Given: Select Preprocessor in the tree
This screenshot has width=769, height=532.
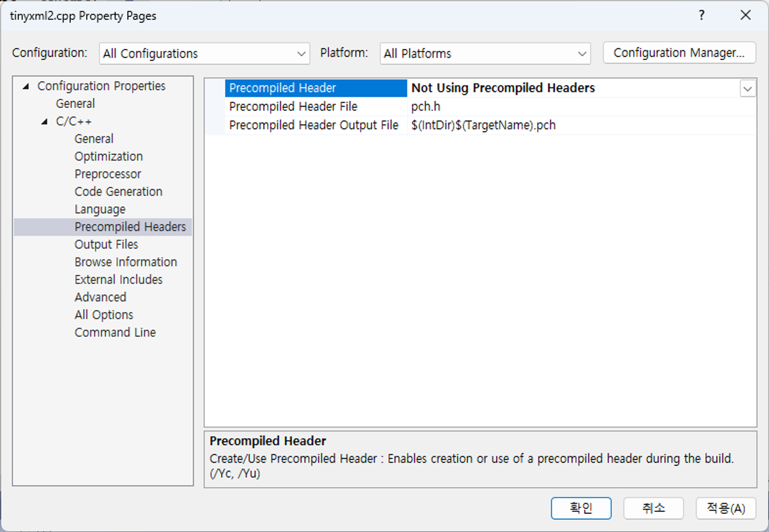Looking at the screenshot, I should 108,174.
